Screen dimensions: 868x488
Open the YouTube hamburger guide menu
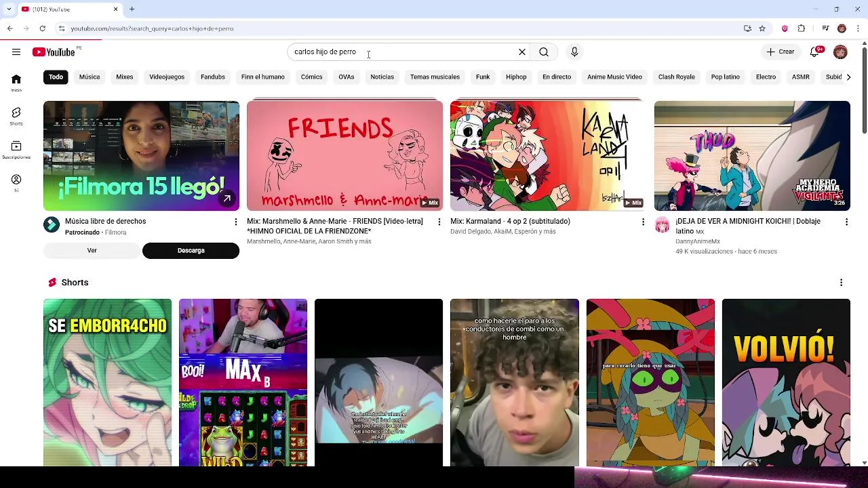[16, 52]
